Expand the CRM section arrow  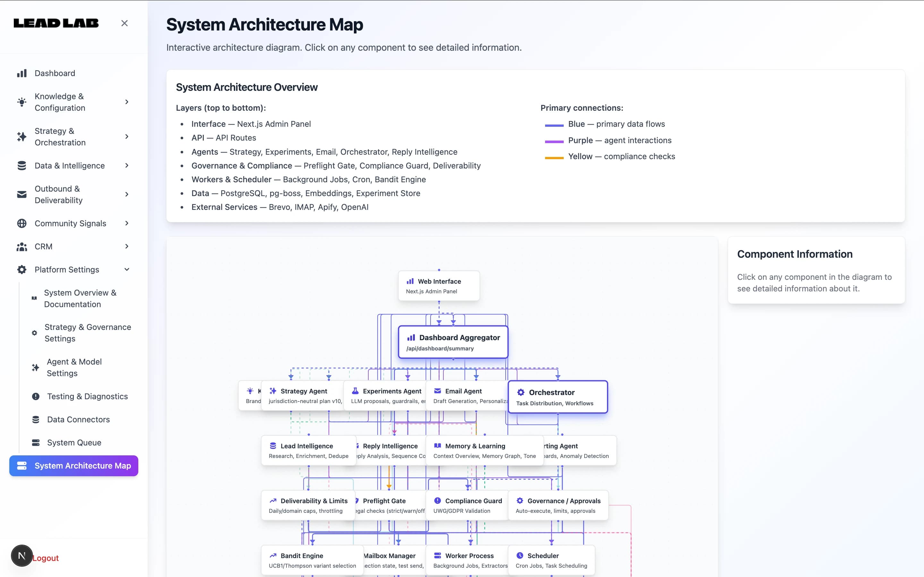point(127,246)
